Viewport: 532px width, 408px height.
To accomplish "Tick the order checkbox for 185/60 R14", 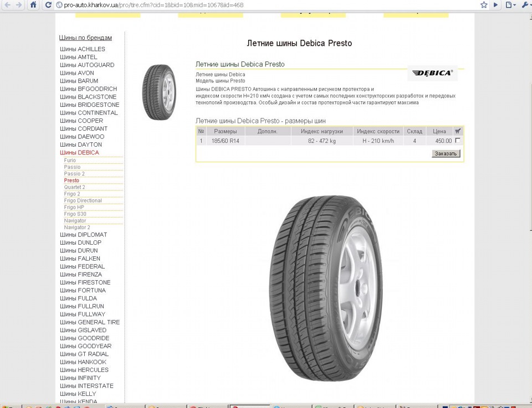I will click(x=458, y=140).
